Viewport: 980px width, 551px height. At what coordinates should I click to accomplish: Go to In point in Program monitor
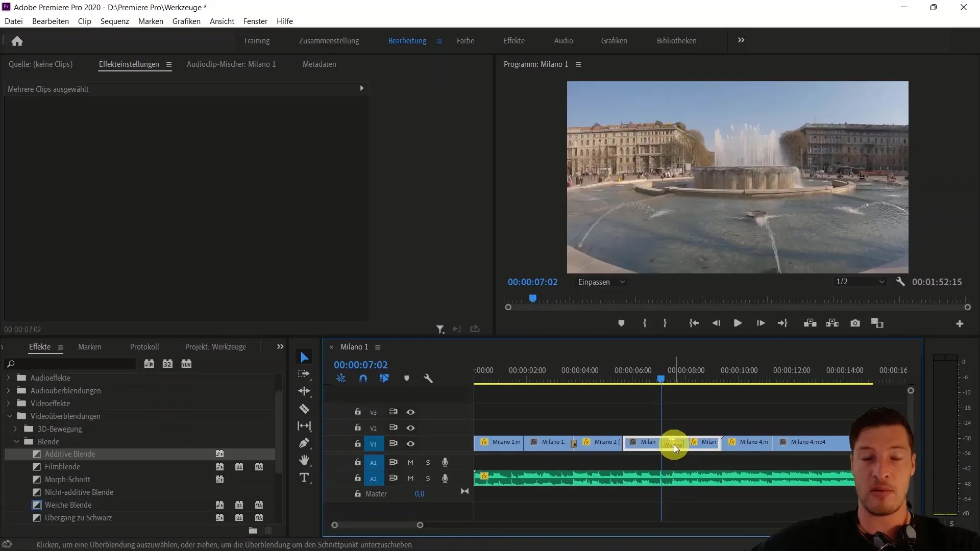(x=694, y=323)
